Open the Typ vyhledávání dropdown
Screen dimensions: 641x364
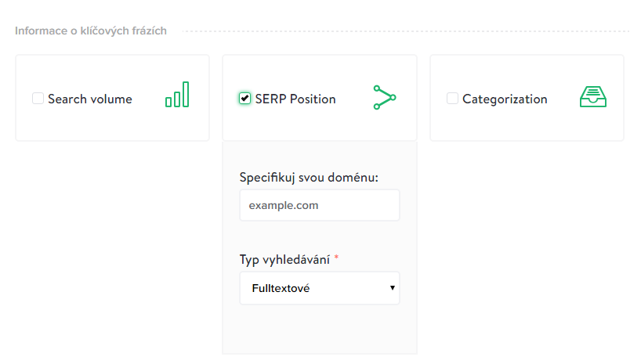320,288
